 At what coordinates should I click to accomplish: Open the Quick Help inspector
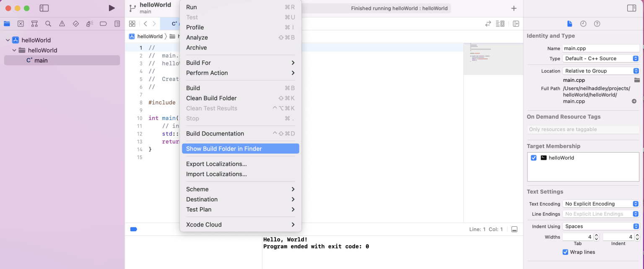click(597, 24)
